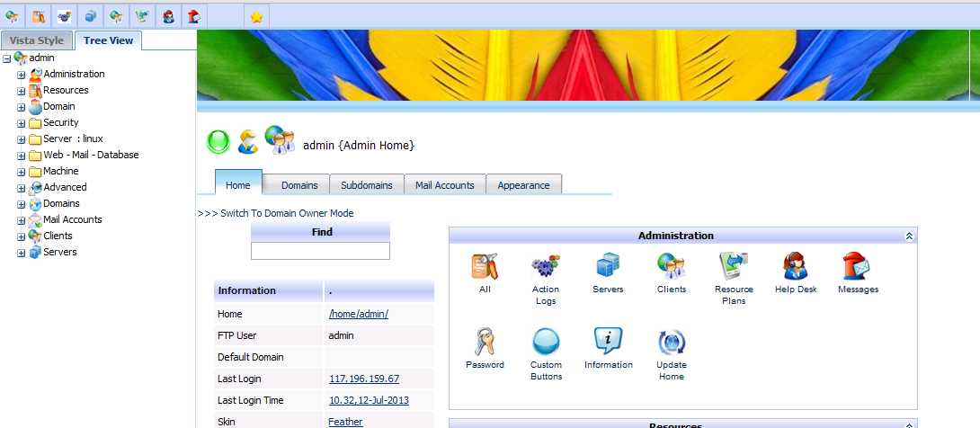Viewport: 980px width, 428px height.
Task: Select the Machine item in tree
Action: coord(60,171)
